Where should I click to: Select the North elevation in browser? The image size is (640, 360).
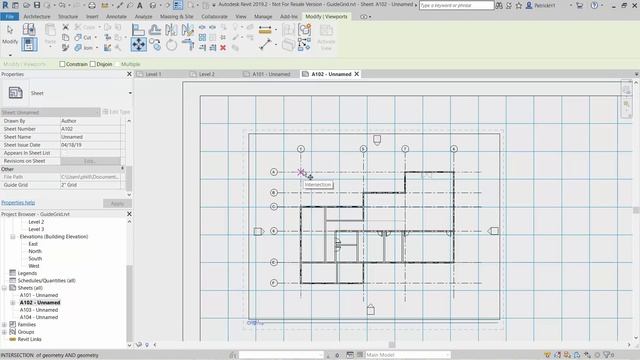tap(35, 251)
